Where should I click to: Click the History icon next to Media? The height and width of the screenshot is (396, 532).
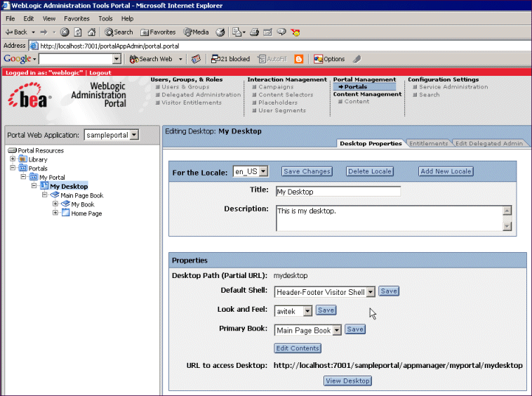[220, 32]
